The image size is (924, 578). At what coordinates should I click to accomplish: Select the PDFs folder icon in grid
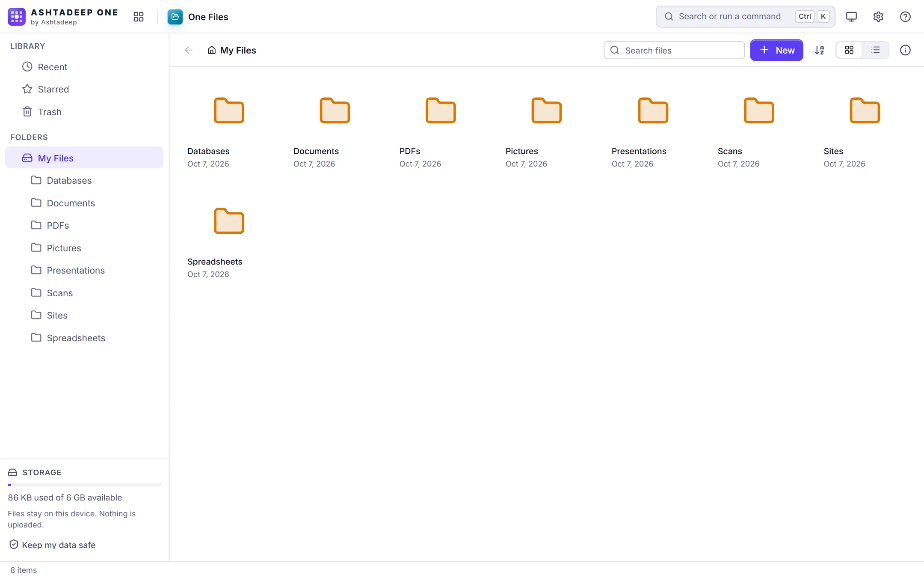click(441, 110)
